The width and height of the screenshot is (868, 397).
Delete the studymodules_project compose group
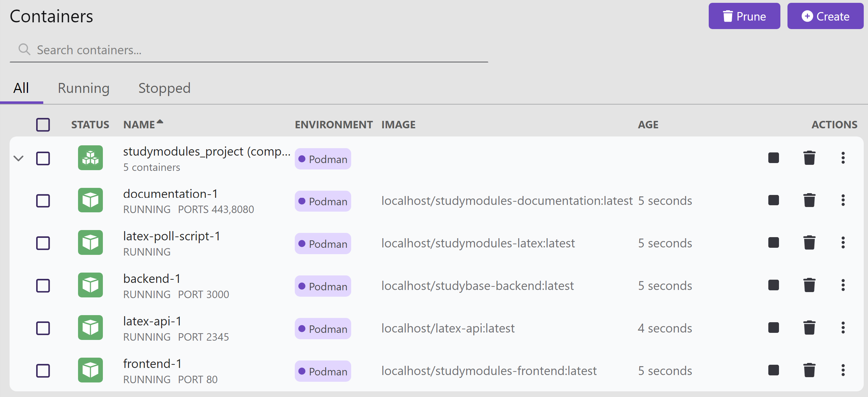pyautogui.click(x=809, y=158)
